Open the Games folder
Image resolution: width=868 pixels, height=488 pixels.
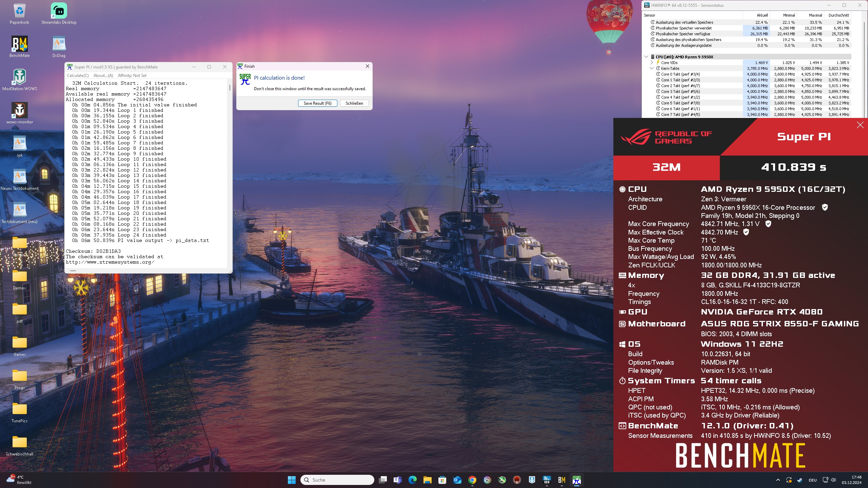point(19,346)
